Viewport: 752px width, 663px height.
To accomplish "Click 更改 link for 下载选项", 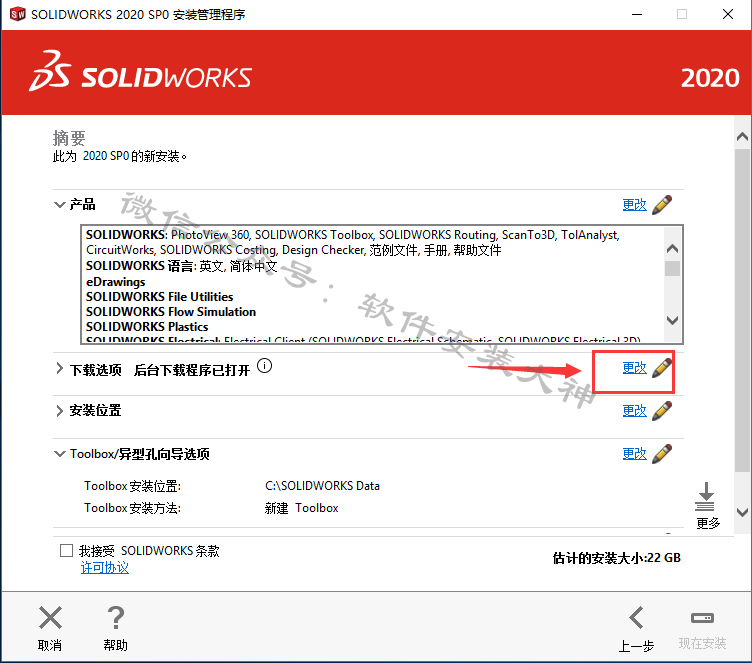I will [634, 368].
